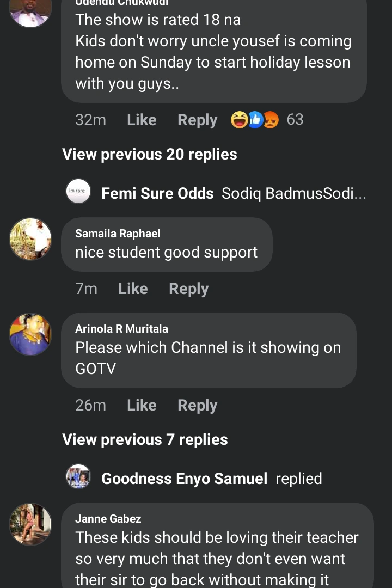The image size is (392, 588).
Task: Like the holiday lesson comment
Action: [x=142, y=120]
